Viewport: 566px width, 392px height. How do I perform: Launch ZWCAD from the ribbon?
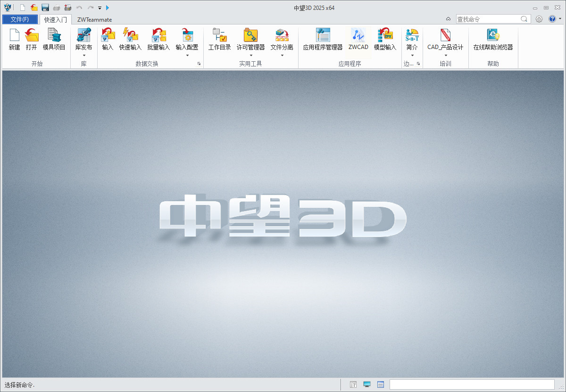click(358, 36)
